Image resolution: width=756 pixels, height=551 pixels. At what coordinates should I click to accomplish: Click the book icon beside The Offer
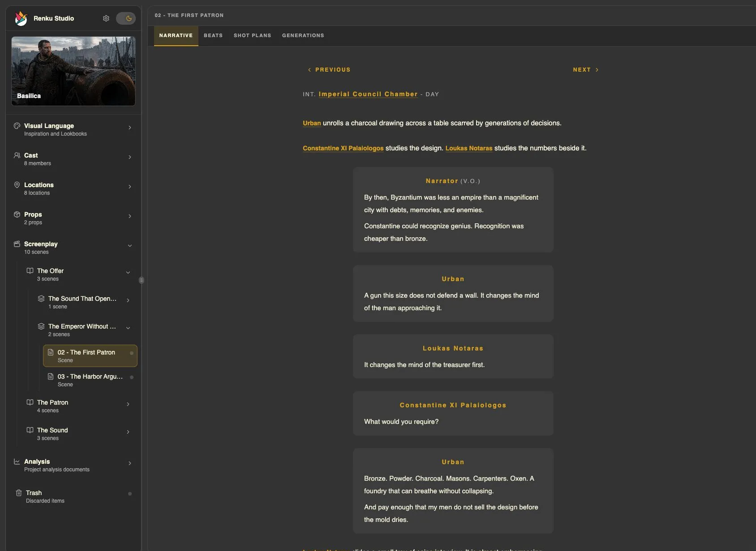coord(30,271)
